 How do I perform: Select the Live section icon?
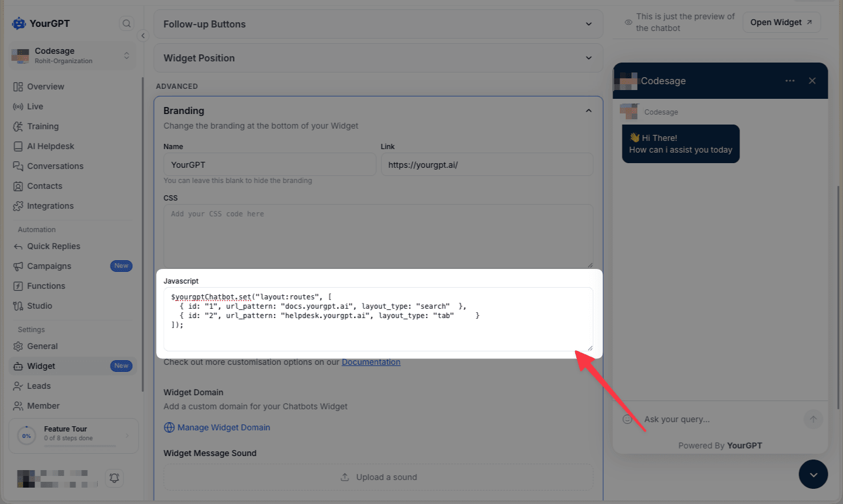(18, 106)
